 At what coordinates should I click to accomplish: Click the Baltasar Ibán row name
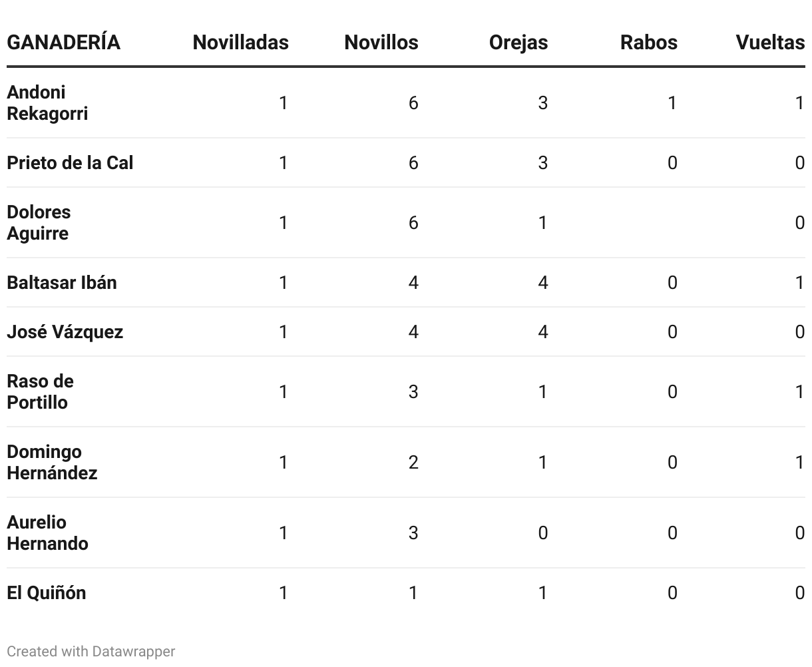click(x=62, y=282)
